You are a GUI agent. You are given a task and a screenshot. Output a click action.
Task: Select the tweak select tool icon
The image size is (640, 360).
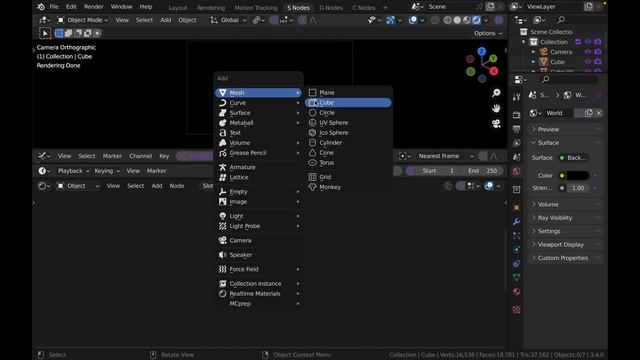click(45, 33)
